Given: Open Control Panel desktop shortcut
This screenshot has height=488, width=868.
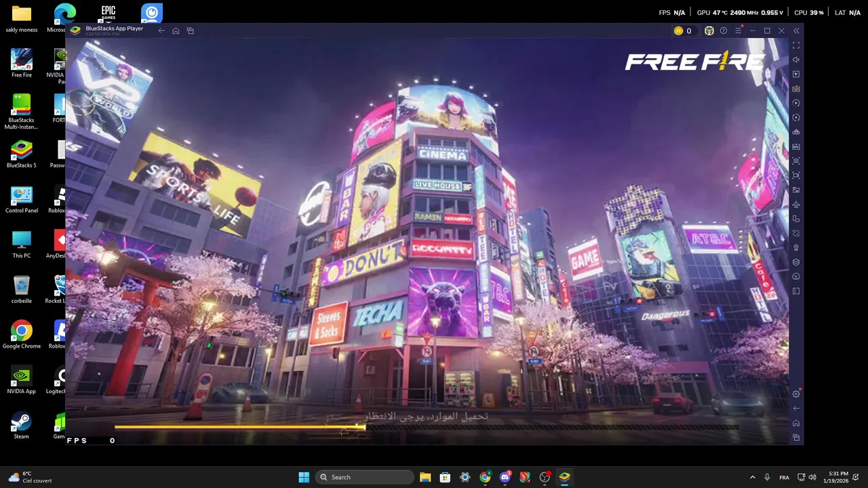Looking at the screenshot, I should [22, 199].
